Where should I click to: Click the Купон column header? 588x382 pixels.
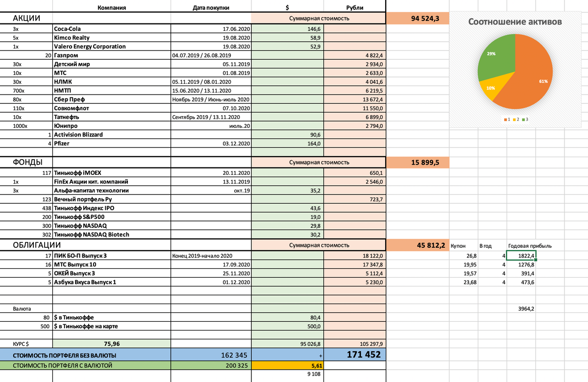click(458, 245)
